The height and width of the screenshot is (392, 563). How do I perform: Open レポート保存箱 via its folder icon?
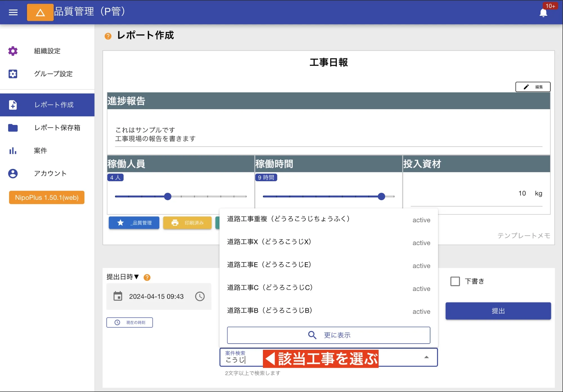(13, 128)
